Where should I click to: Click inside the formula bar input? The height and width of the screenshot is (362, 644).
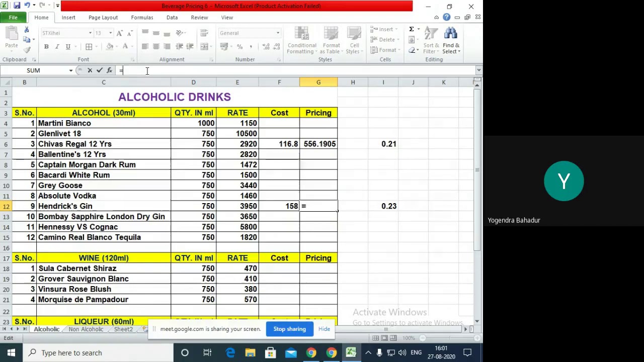[x=297, y=70]
